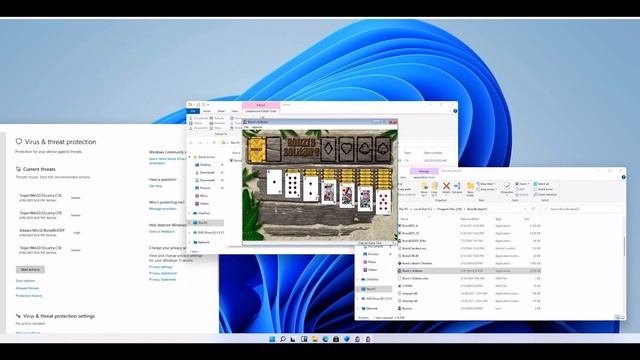Open the Protection history link
The image size is (640, 360).
pos(29,296)
